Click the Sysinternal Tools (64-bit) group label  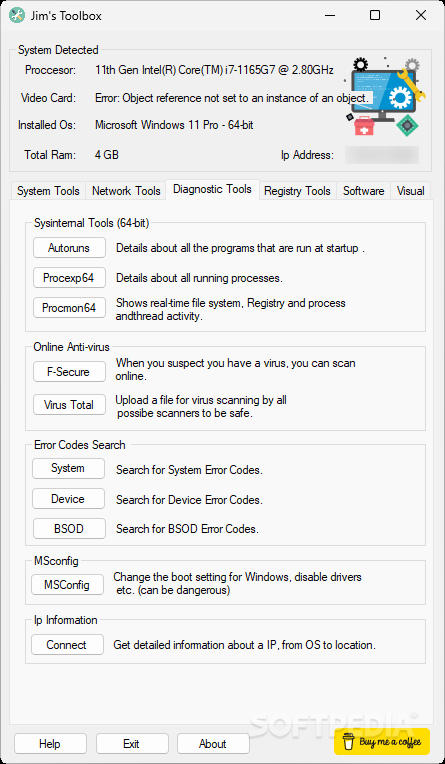pos(91,224)
